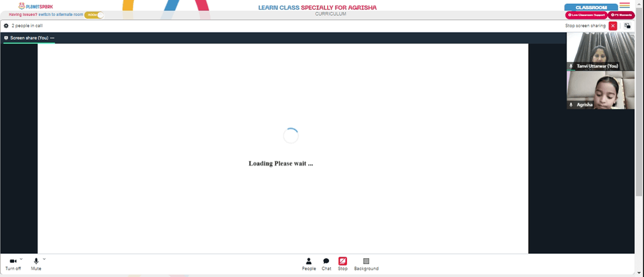Viewport: 644px width, 277px height.
Task: Click the loading spinner
Action: (291, 136)
